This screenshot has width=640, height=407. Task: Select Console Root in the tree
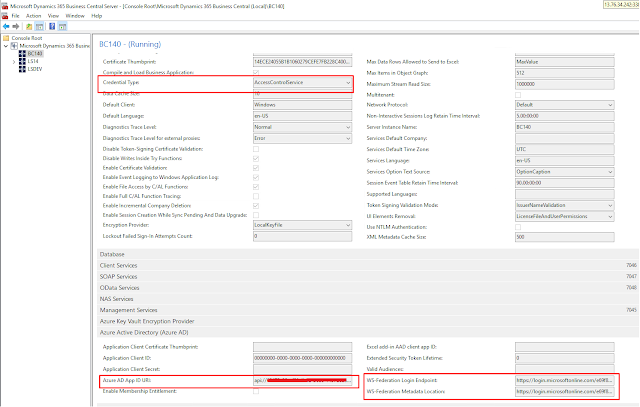coord(27,38)
